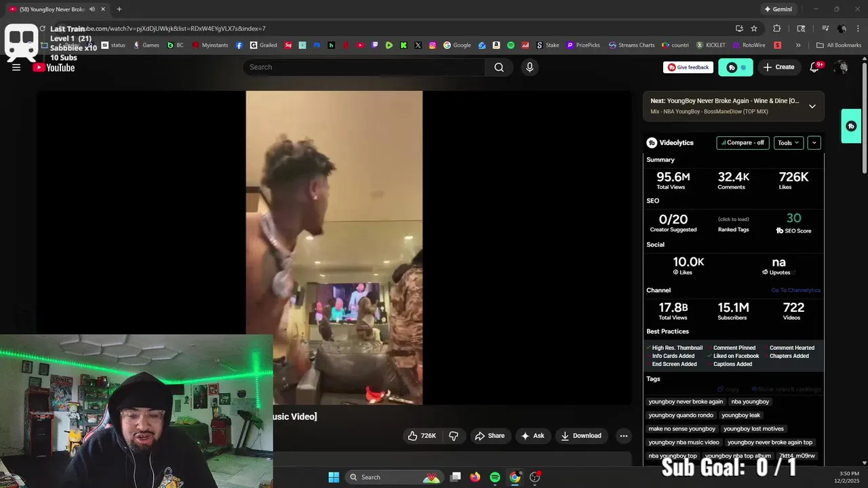Image resolution: width=868 pixels, height=488 pixels.
Task: Open the X (Twitter) bookmark icon
Action: tap(418, 45)
